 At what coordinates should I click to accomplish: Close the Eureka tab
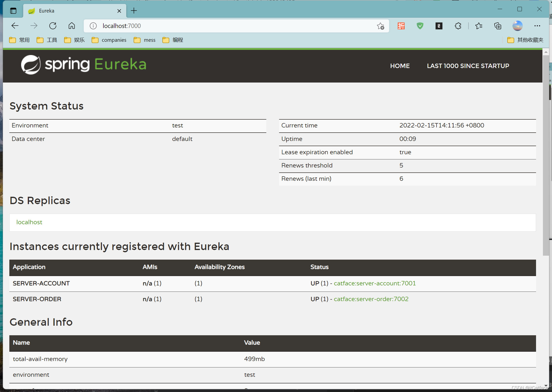[119, 11]
